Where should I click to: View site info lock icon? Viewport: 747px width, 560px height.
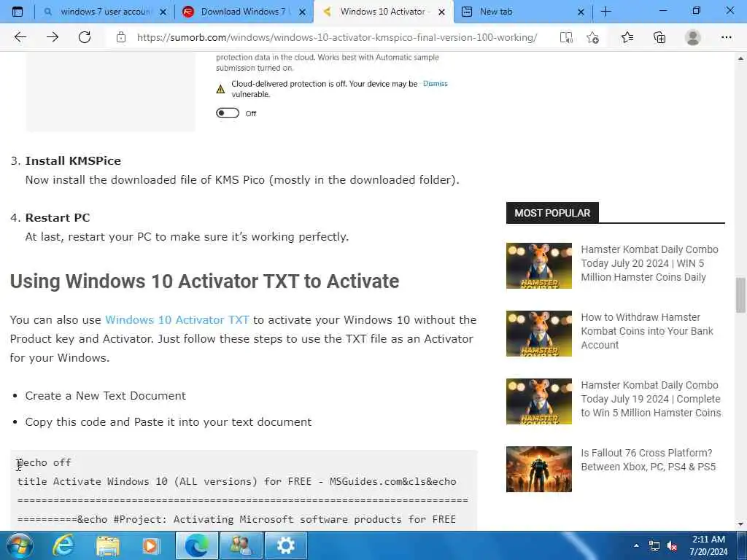[121, 37]
